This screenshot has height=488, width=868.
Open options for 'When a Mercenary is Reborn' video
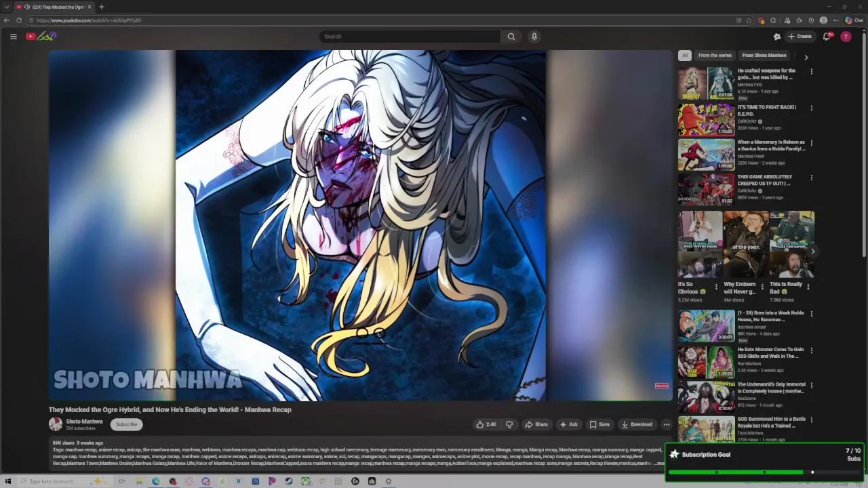pyautogui.click(x=811, y=144)
